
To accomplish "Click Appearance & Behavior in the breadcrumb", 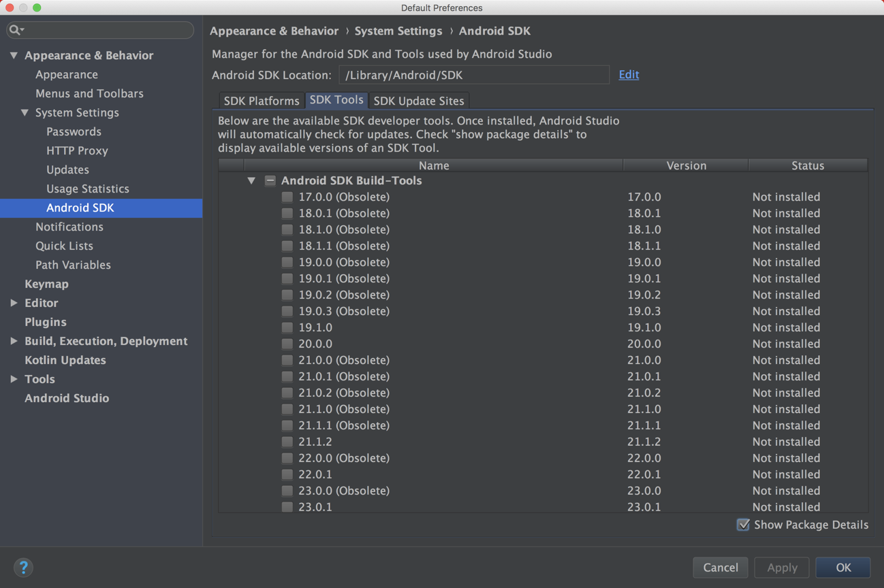I will [x=274, y=31].
